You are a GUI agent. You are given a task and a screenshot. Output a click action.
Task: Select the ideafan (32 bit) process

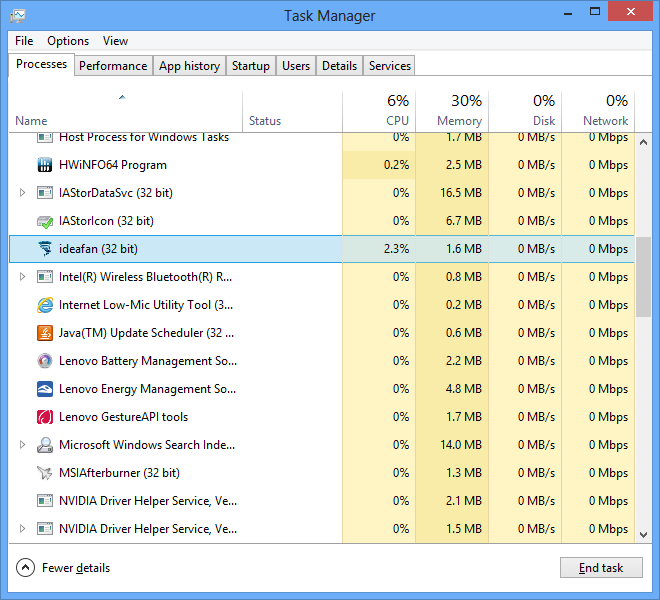[322, 249]
